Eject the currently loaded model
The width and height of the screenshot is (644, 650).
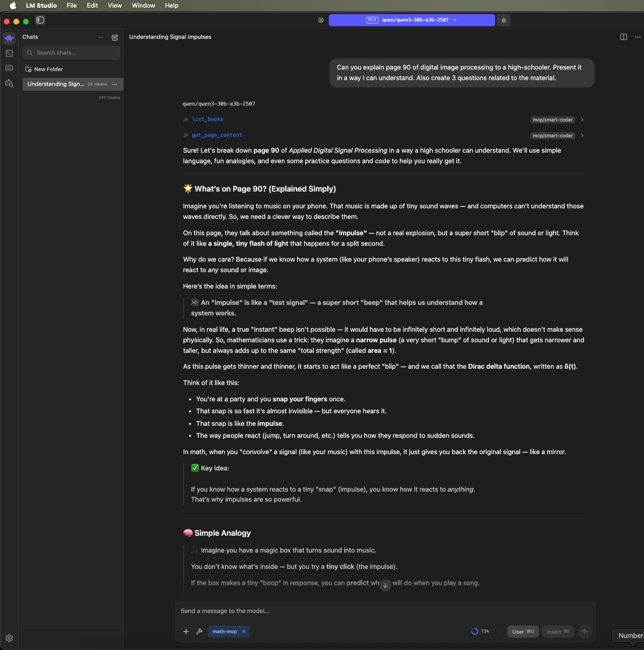[503, 20]
